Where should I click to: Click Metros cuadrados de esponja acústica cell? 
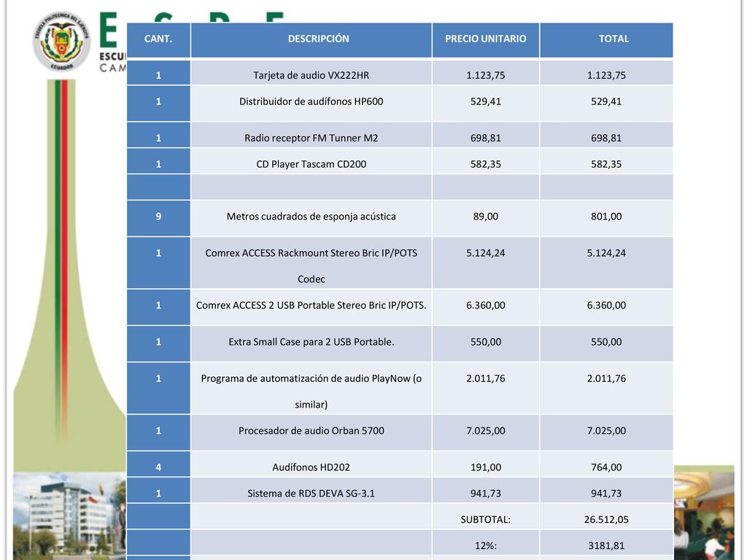311,219
